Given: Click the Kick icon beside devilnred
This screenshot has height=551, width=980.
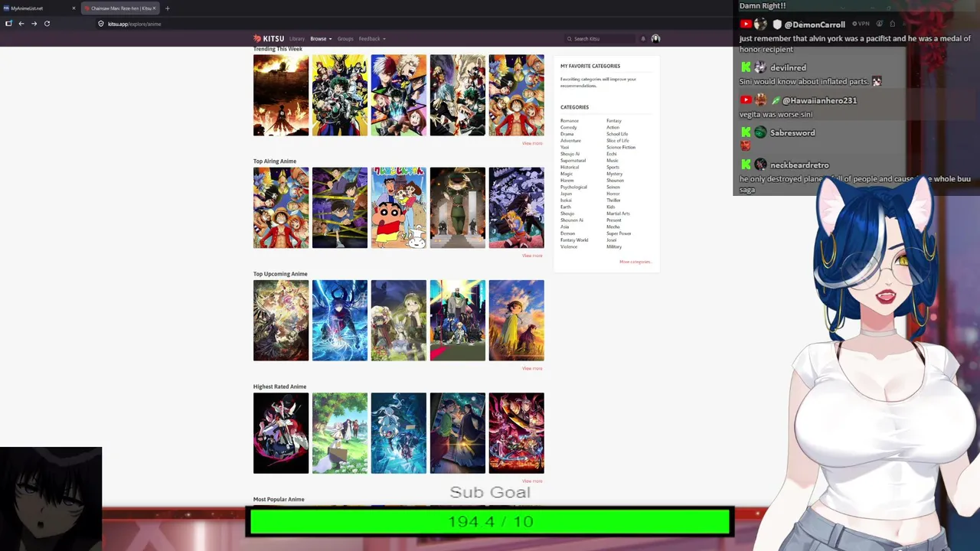Looking at the screenshot, I should click(746, 68).
